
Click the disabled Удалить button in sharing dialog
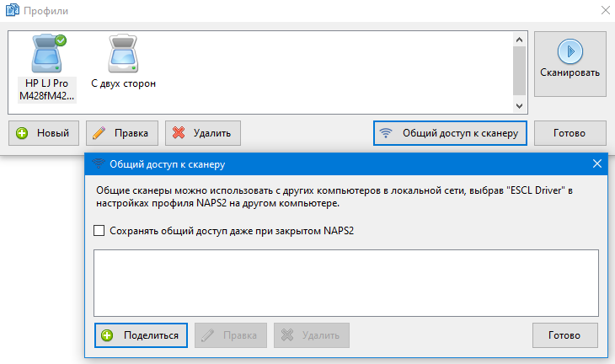[313, 335]
